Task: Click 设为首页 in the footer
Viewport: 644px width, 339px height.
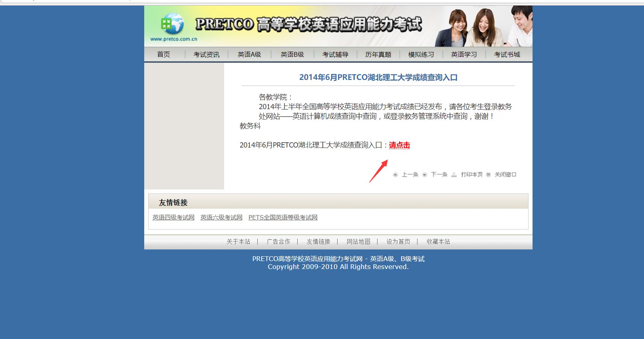Action: [398, 241]
